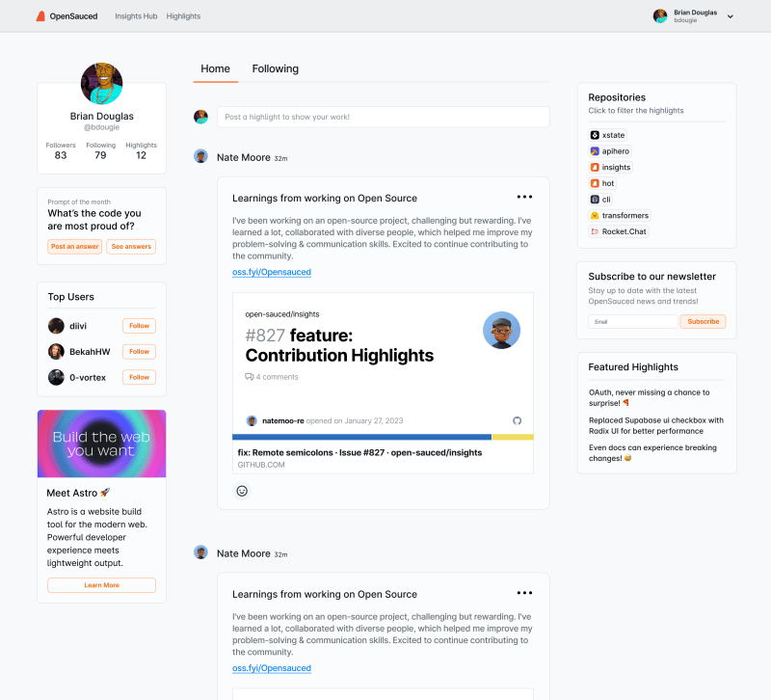Open Insights Hub in the top navigation
The image size is (771, 700).
[x=136, y=16]
